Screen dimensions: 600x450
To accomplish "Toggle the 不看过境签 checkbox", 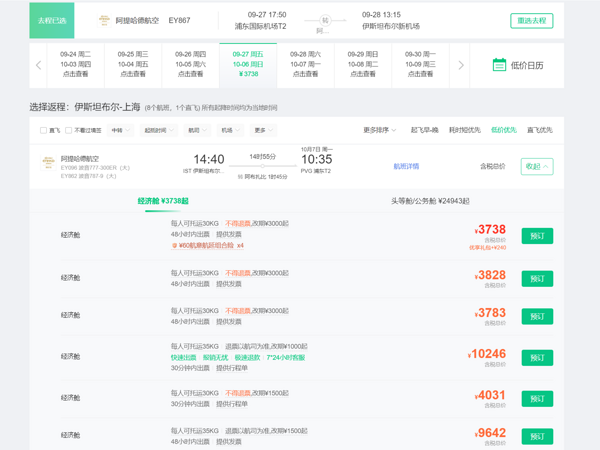I will click(68, 130).
